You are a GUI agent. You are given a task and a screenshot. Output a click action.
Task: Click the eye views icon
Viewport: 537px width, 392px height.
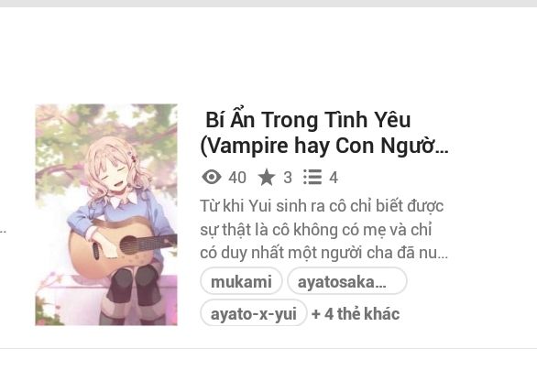coord(212,178)
